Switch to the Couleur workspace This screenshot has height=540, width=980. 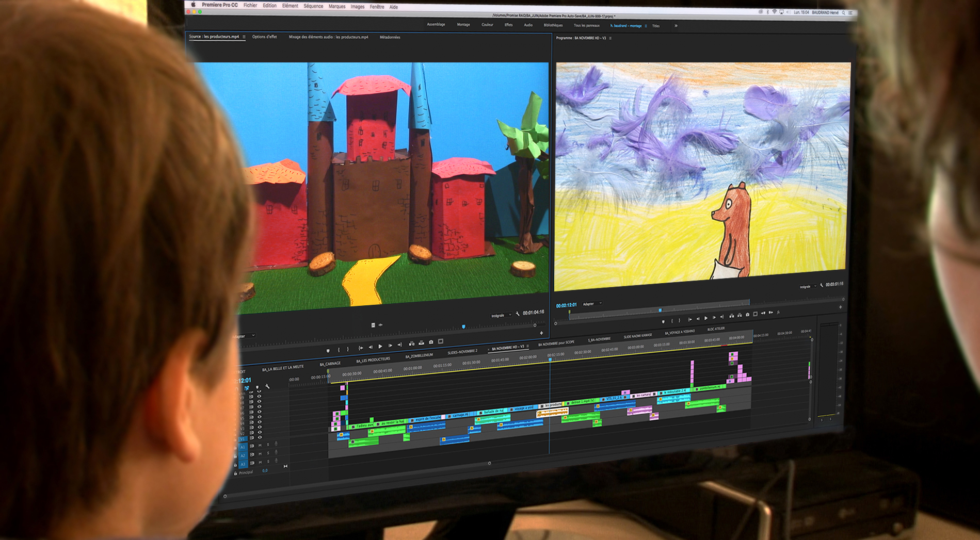pos(487,24)
